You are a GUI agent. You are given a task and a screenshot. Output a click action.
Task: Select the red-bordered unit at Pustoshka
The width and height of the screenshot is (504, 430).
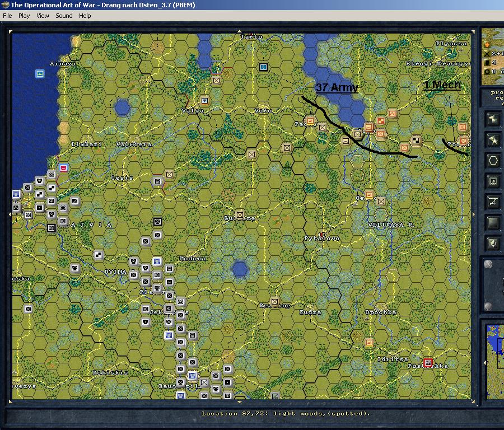pos(428,363)
